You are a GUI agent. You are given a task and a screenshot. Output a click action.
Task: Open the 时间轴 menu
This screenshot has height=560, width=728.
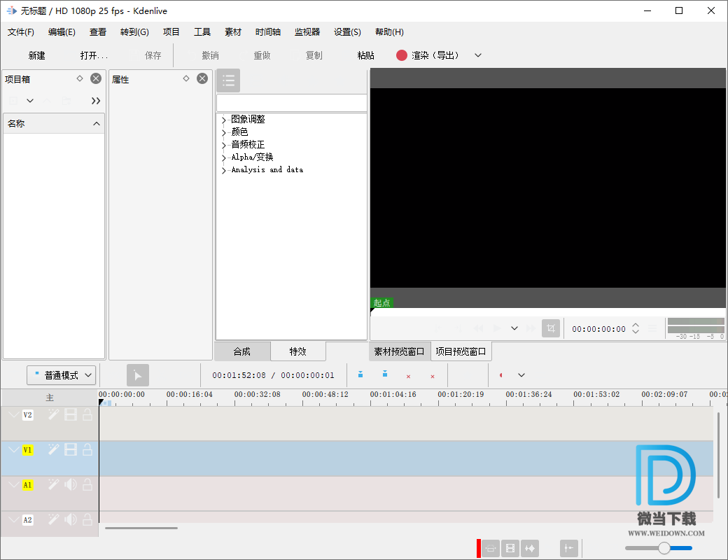pos(268,32)
